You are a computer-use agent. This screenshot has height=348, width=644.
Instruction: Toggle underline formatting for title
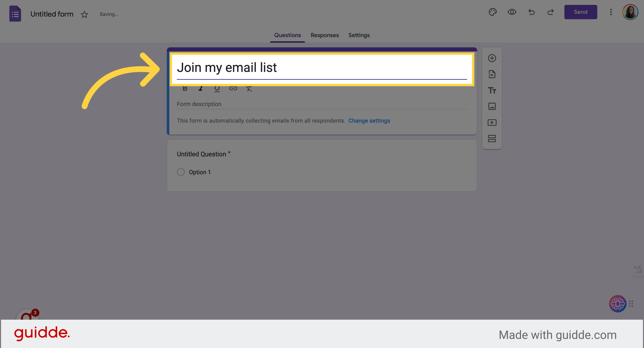(217, 89)
